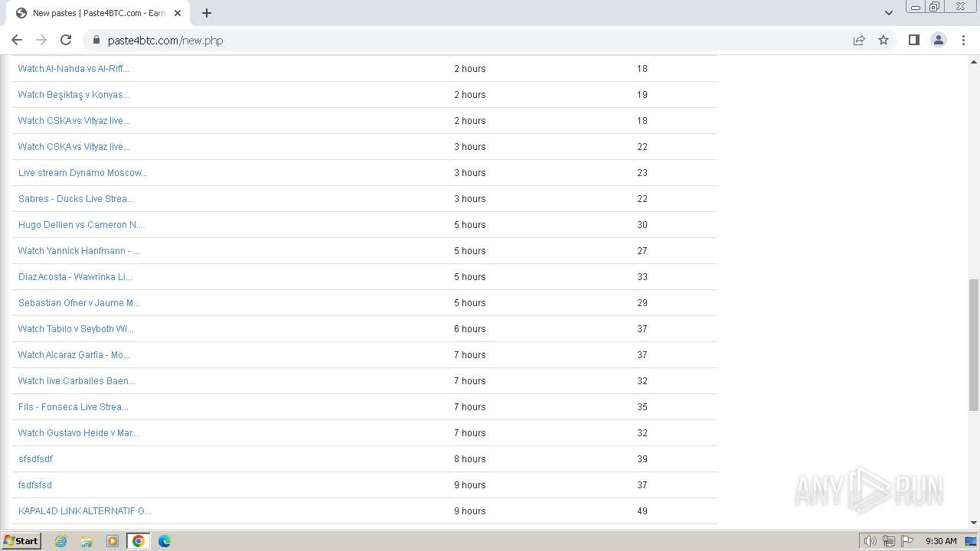Open media player taskbar icon
The height and width of the screenshot is (551, 980).
(113, 541)
